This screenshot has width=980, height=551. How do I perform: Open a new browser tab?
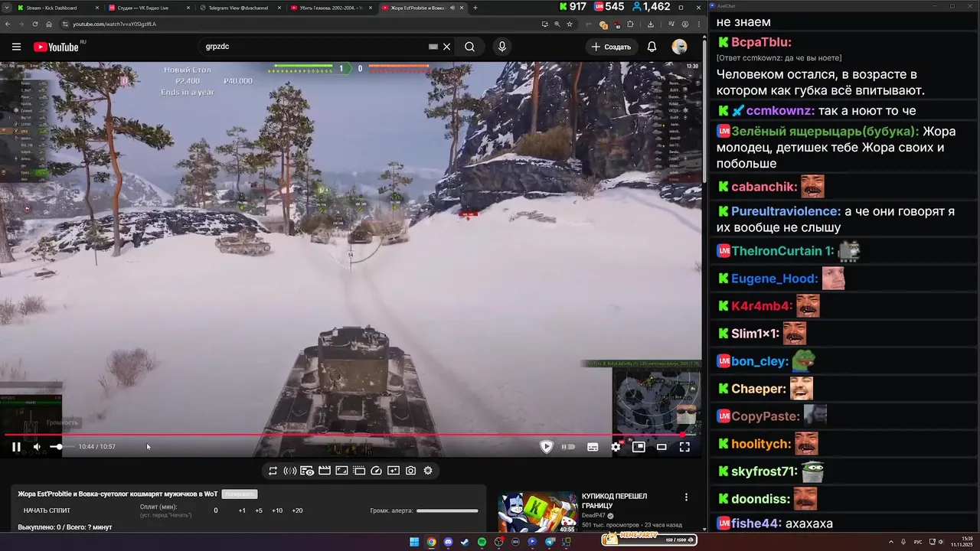(475, 8)
